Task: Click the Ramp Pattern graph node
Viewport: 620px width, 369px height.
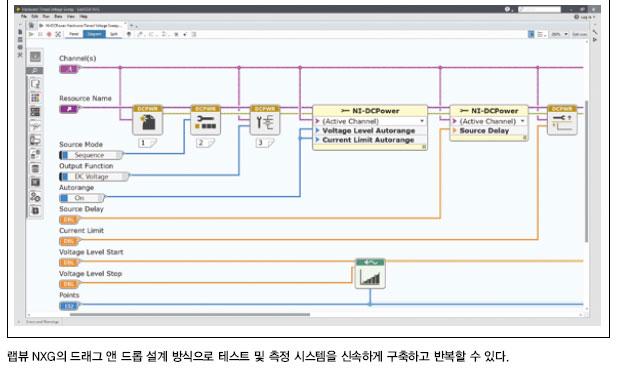Action: click(x=370, y=274)
